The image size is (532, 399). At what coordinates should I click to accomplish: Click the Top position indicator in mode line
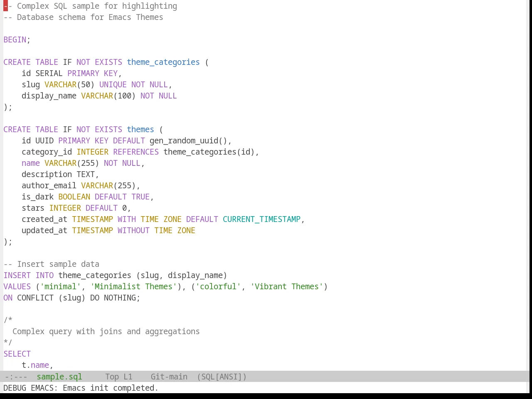click(x=112, y=377)
